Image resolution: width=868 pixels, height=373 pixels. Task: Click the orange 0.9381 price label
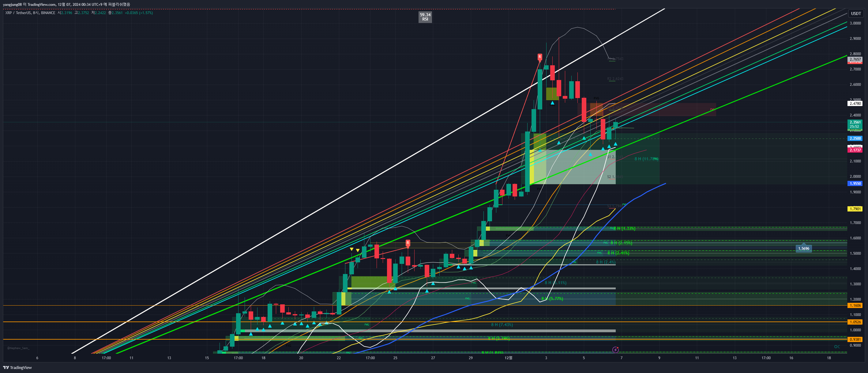pos(855,340)
